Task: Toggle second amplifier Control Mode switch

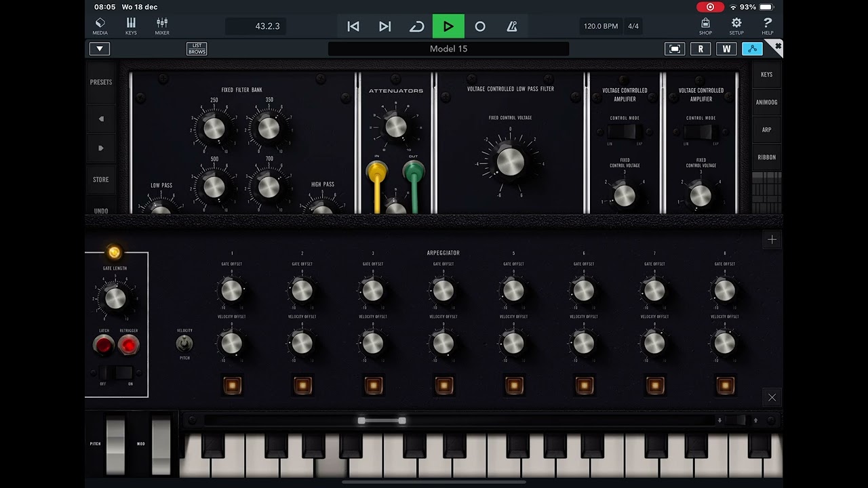Action: (701, 131)
